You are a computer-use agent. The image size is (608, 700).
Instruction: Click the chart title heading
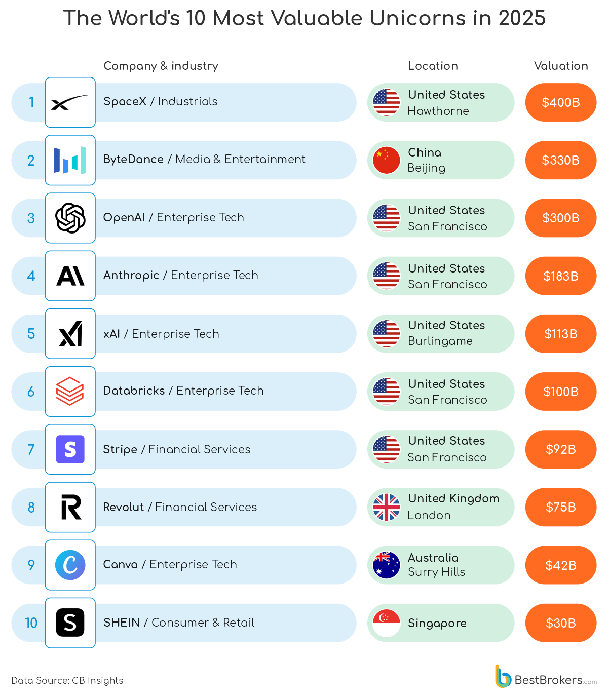point(304,18)
